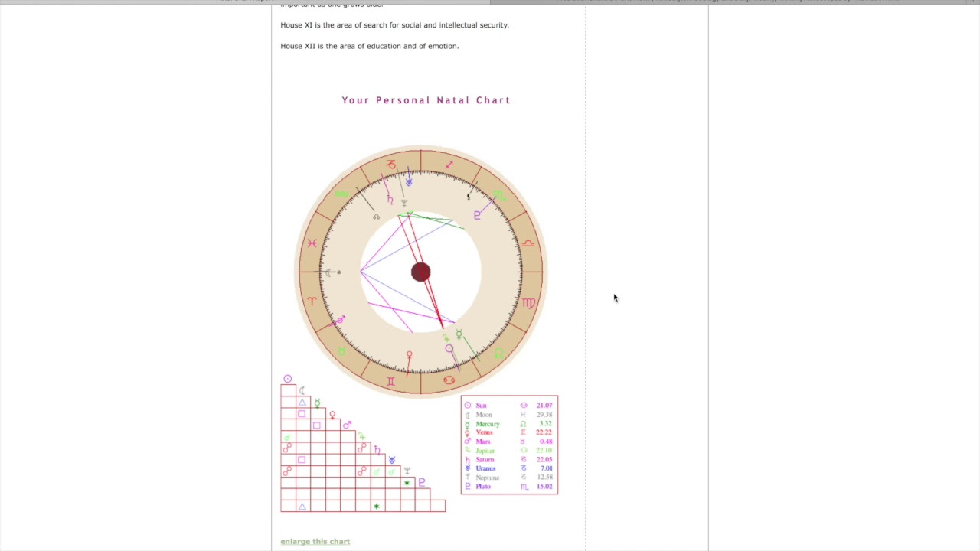
Task: Select the 'Neptune 12.58' legend row
Action: [509, 478]
